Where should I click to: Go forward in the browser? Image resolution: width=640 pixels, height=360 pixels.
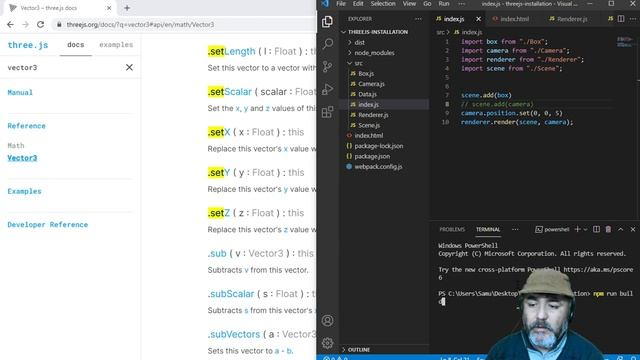25,24
